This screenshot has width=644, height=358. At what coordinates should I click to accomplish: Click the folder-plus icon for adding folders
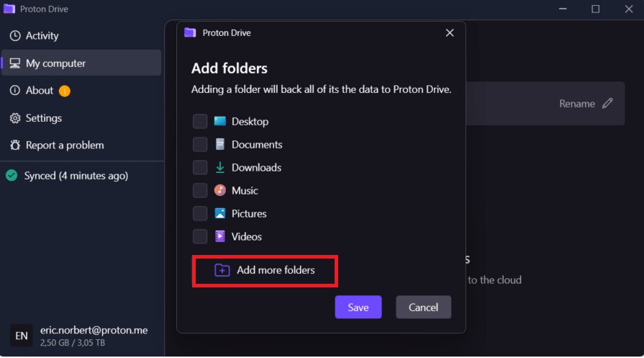pyautogui.click(x=222, y=270)
